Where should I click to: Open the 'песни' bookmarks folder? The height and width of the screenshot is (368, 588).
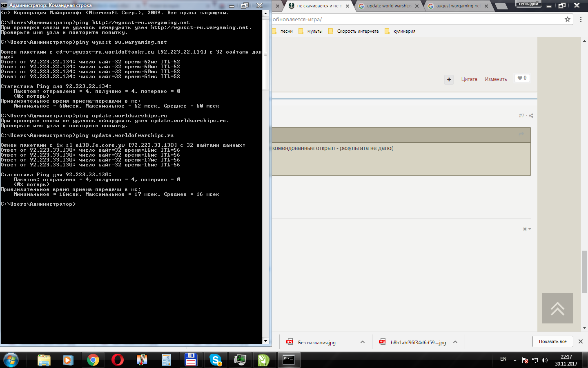282,31
